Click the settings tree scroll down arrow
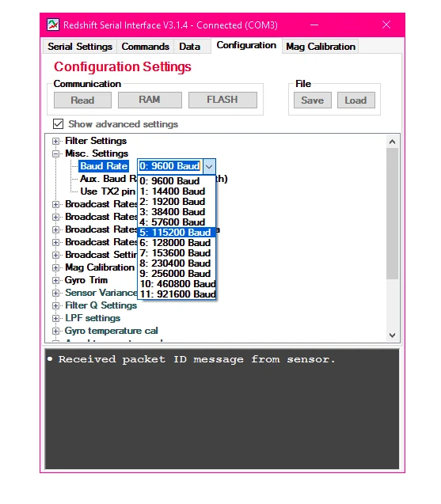The height and width of the screenshot is (504, 441). [392, 335]
